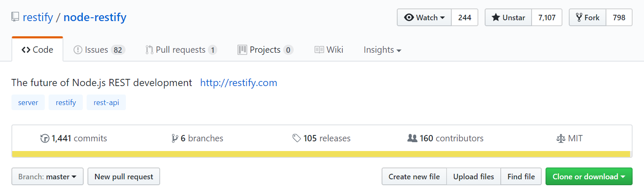644x189 pixels.
Task: Click the book icon on Wiki tab
Action: 319,50
